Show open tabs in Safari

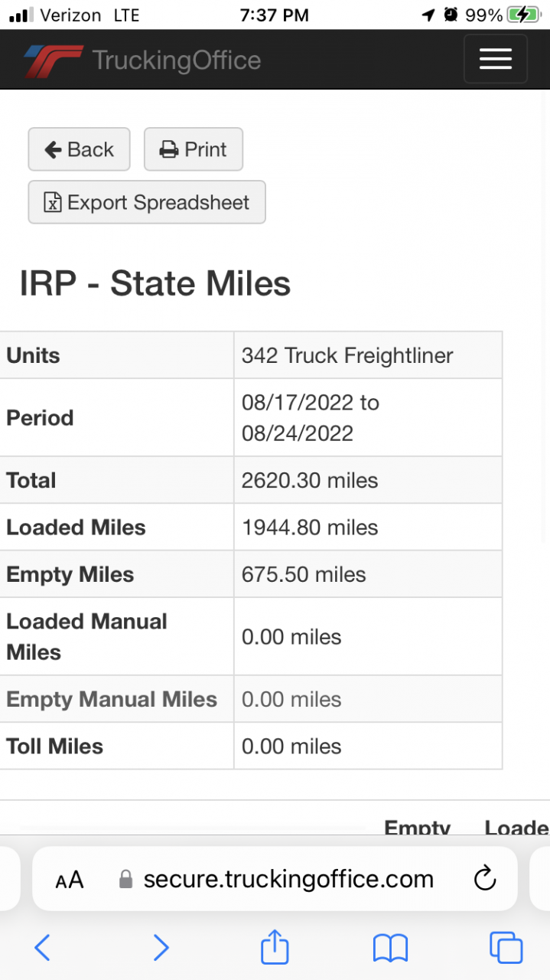[x=506, y=948]
